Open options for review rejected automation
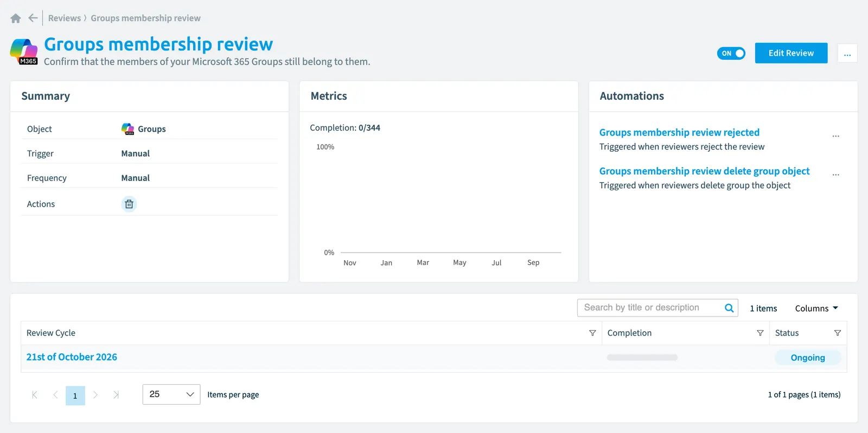 (836, 136)
